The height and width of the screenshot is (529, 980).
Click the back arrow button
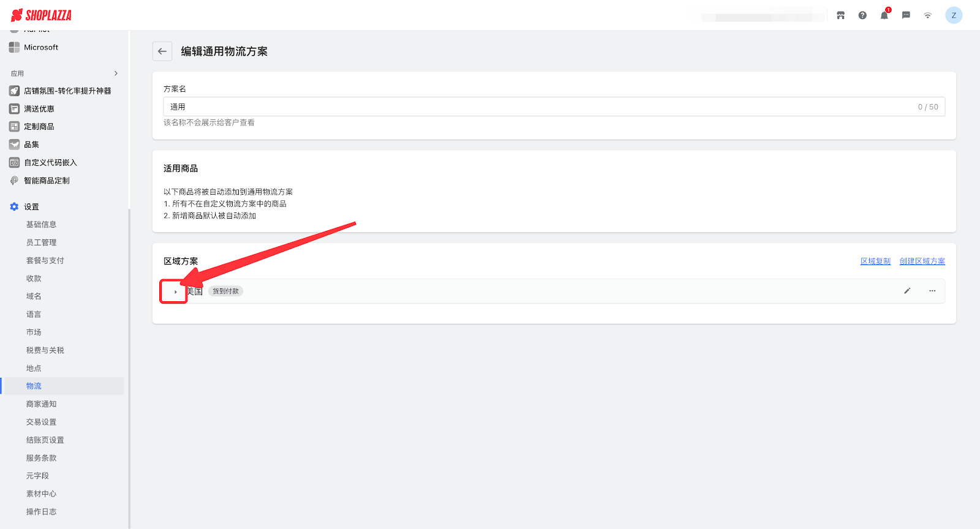(x=162, y=51)
